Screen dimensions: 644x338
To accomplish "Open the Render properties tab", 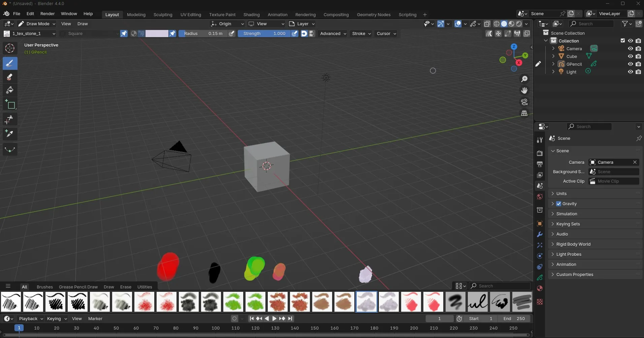I will 540,153.
